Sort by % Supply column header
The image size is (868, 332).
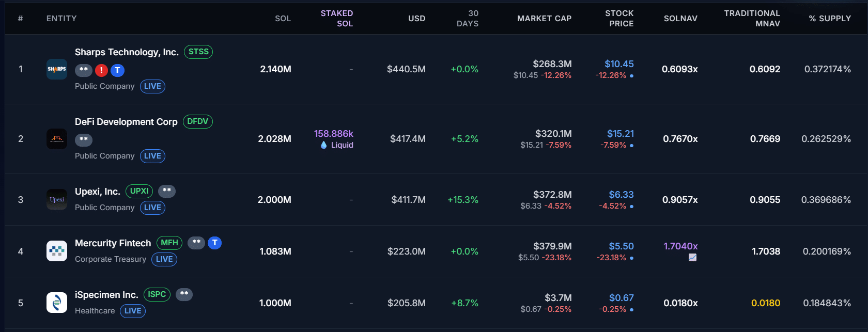point(830,19)
